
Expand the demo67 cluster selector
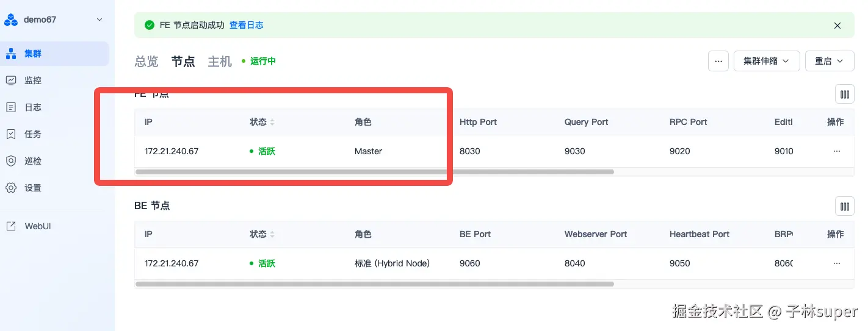point(99,20)
